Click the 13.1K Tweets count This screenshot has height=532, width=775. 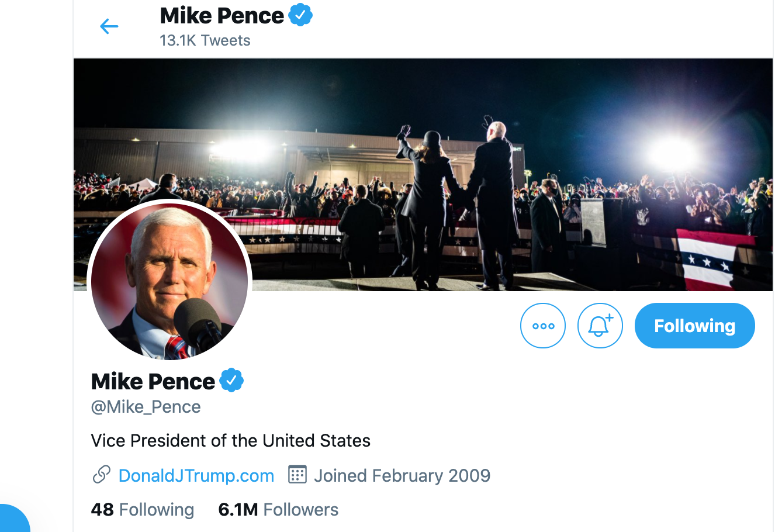205,41
